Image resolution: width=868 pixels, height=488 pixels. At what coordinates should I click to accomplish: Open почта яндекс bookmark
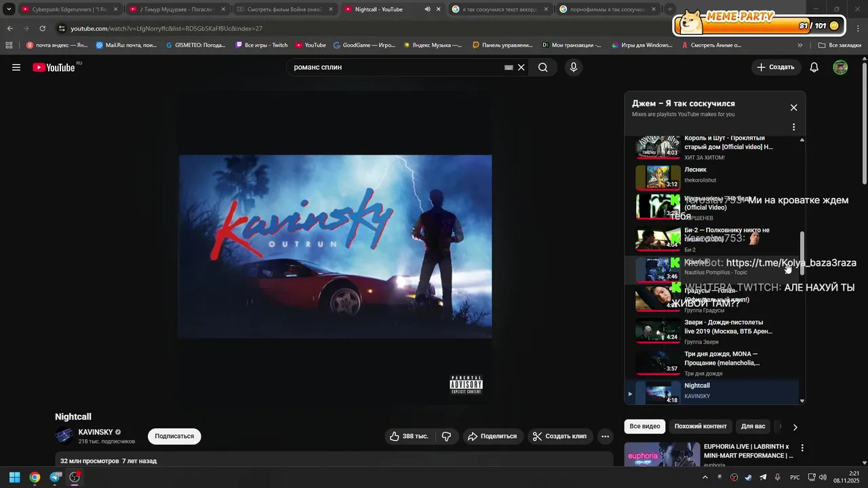(57, 45)
